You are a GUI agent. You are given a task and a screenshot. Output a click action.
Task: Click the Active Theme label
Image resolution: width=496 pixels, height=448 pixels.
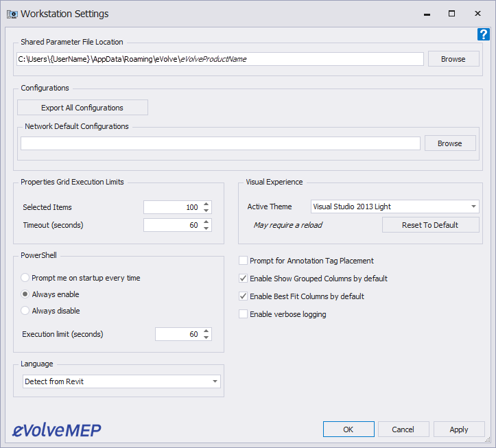coord(270,207)
